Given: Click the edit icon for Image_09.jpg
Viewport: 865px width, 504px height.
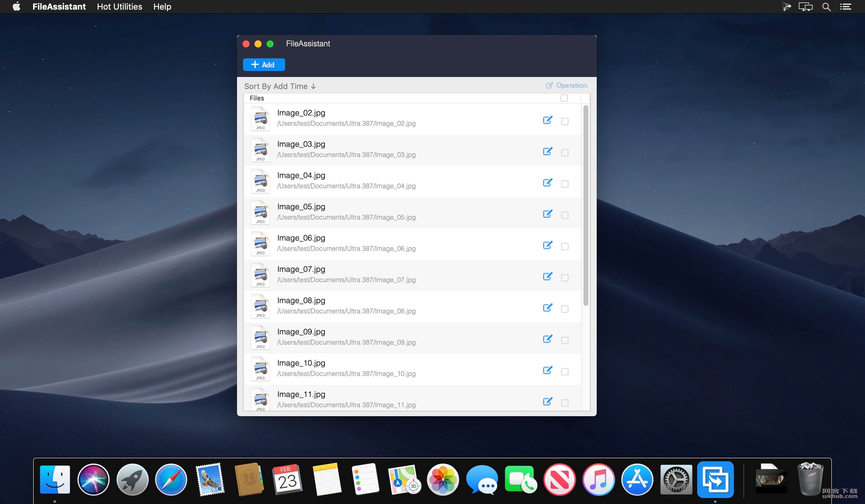Looking at the screenshot, I should 547,339.
